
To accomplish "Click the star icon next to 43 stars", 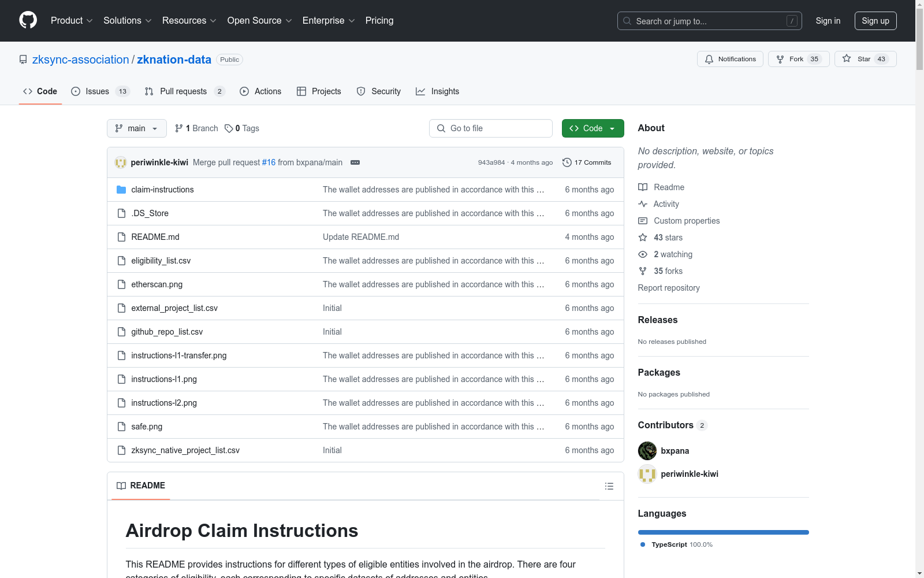I will coord(643,238).
